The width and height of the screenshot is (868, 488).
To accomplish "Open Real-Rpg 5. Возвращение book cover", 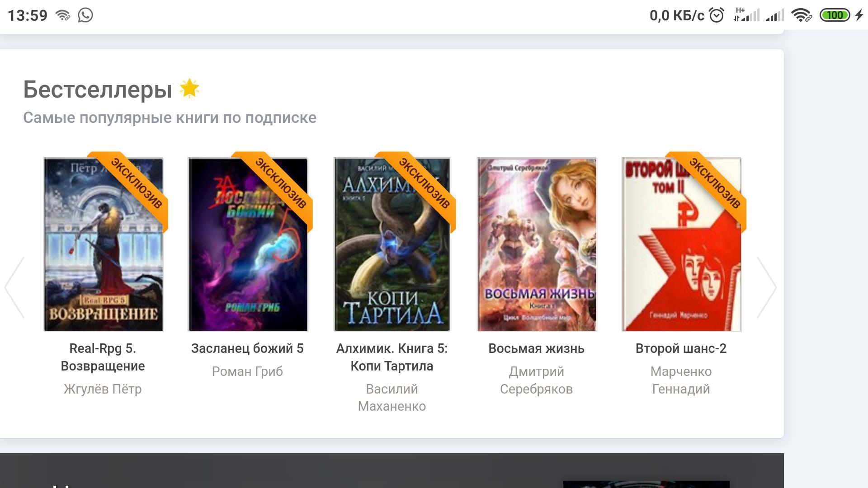I will pyautogui.click(x=103, y=253).
